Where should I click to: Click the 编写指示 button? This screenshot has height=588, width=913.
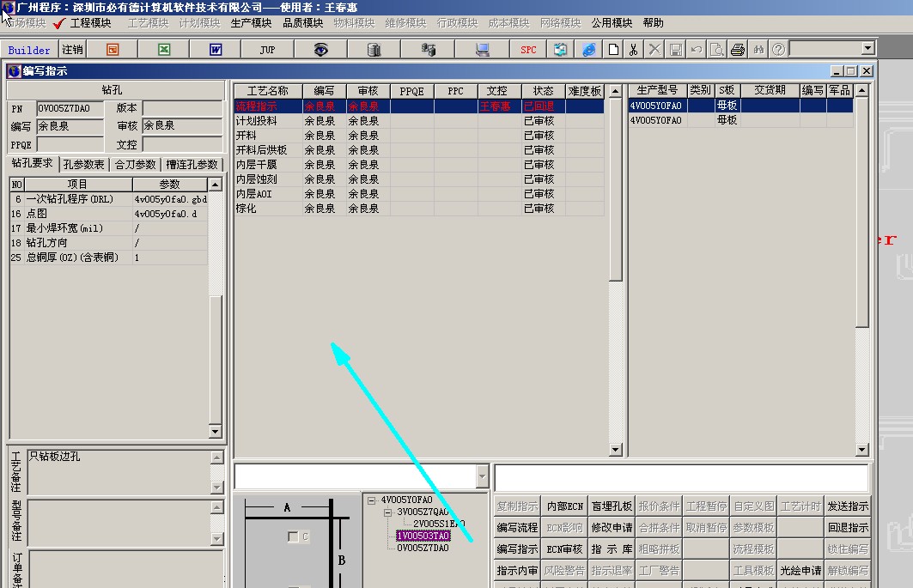click(x=517, y=549)
